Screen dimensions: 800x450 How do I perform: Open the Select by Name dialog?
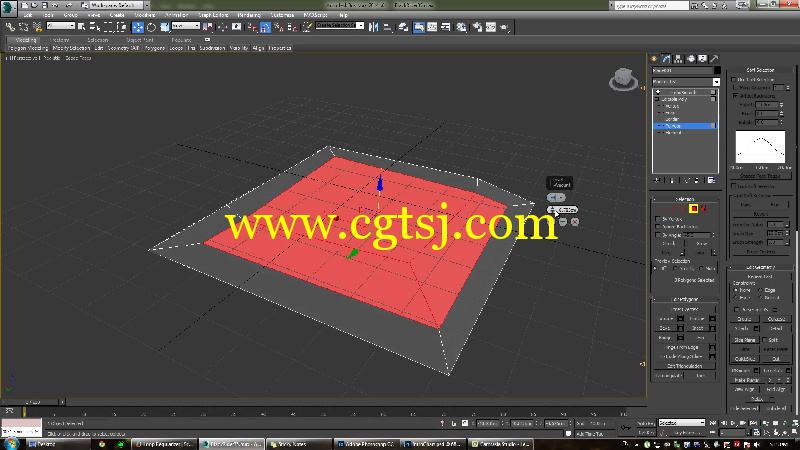point(95,27)
